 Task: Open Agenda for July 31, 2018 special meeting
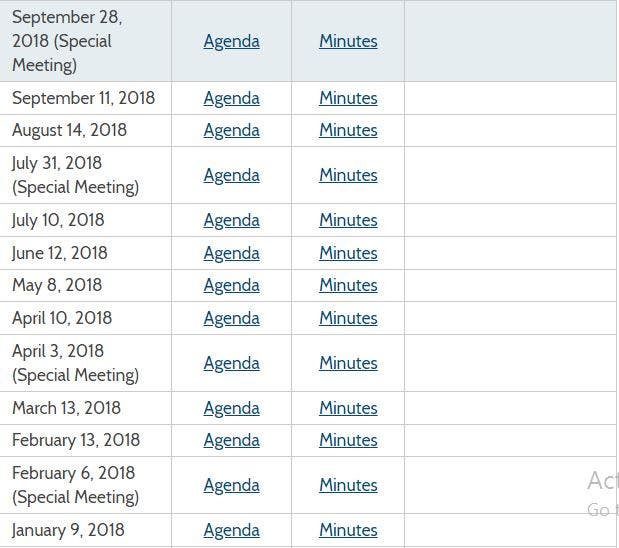coord(231,175)
